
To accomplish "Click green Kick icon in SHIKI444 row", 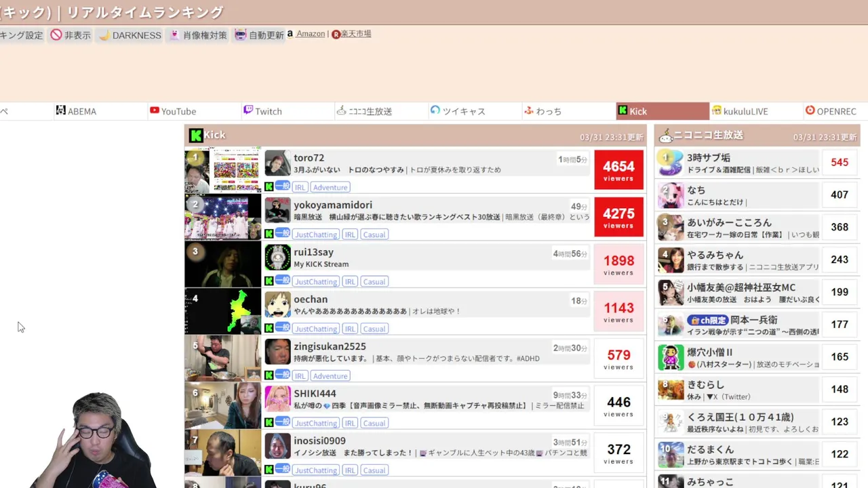I will tap(269, 422).
